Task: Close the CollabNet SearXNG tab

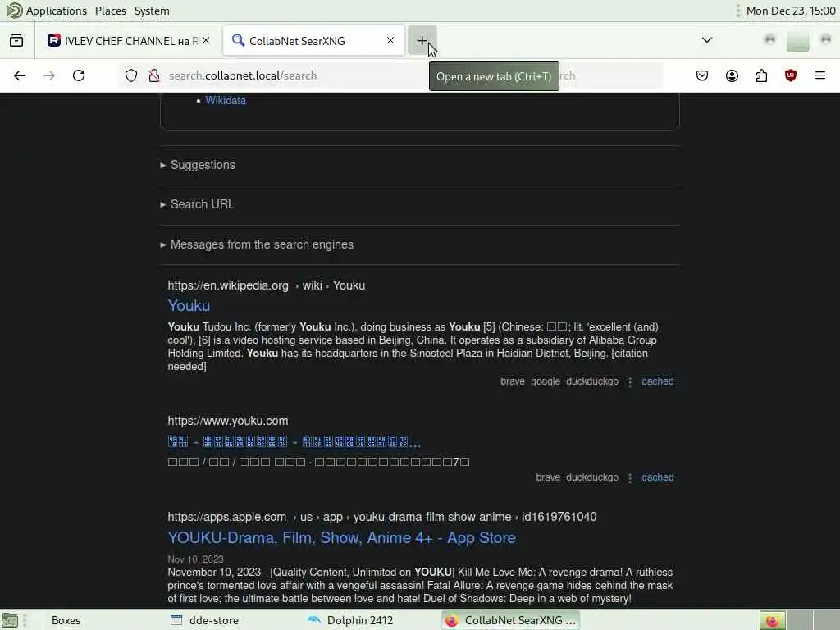Action: pos(390,41)
